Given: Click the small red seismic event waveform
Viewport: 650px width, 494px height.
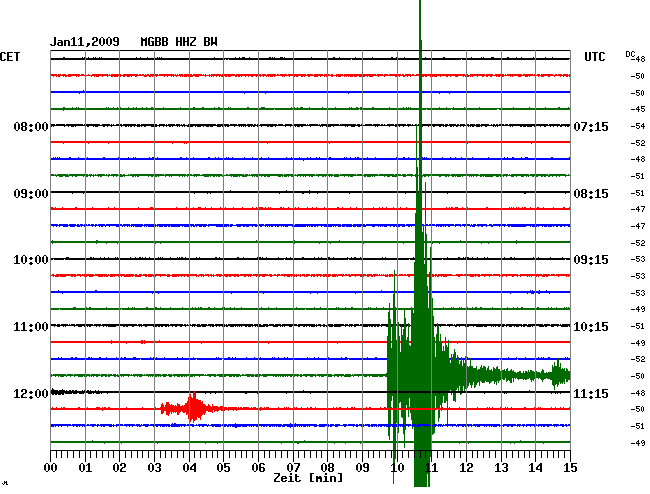Looking at the screenshot, I should 192,408.
